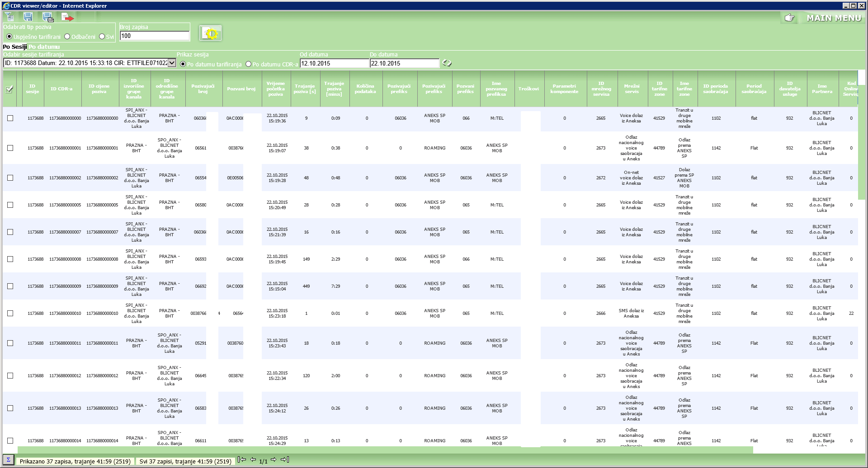Click the hand pointer icon near MAIN MENU
This screenshot has width=868, height=468.
tap(789, 18)
